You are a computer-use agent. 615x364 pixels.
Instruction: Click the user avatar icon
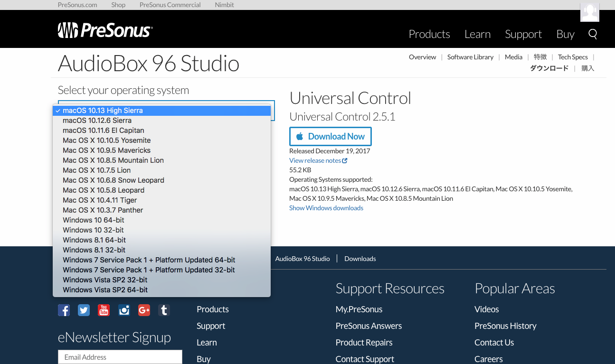click(x=590, y=12)
